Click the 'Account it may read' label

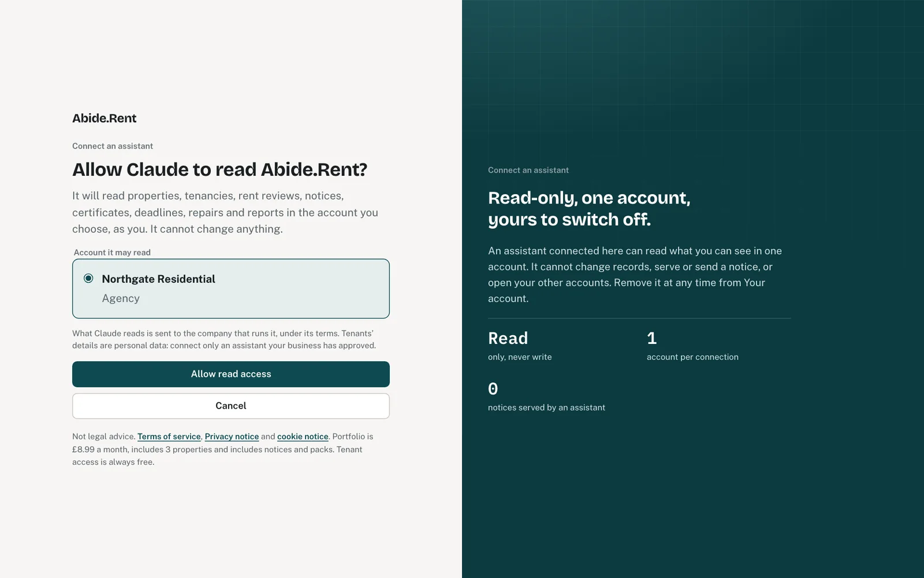pyautogui.click(x=112, y=253)
